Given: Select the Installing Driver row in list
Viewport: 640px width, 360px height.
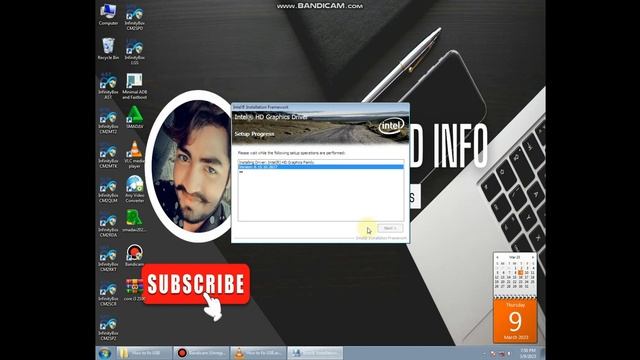Looking at the screenshot, I should tap(320, 162).
